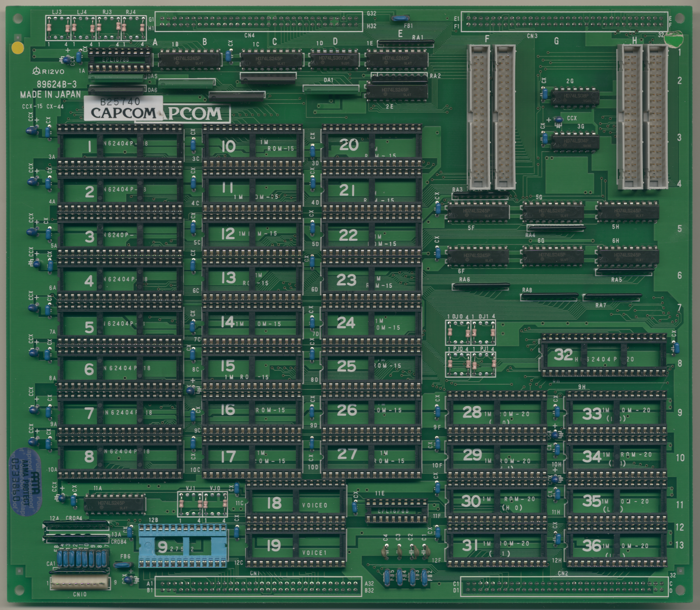Click the EPL16P8B chip at 1A
This screenshot has width=700, height=610.
(x=120, y=60)
